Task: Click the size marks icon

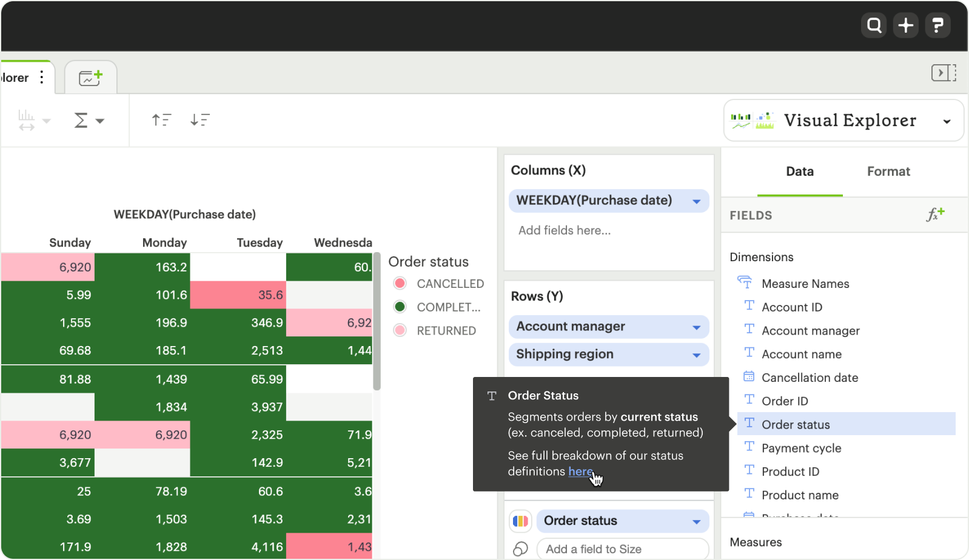Action: 520,548
